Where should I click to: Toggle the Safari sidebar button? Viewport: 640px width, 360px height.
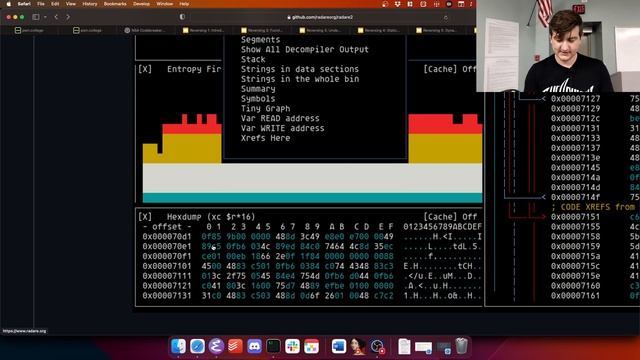pyautogui.click(x=36, y=17)
